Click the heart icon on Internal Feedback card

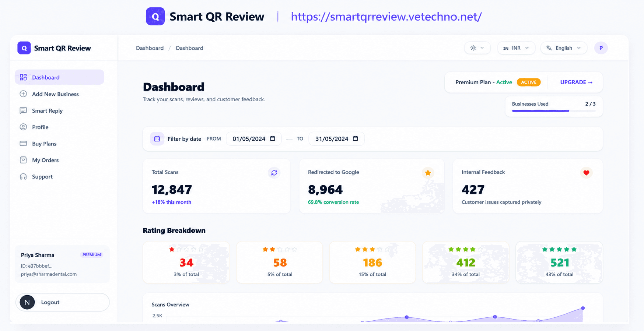point(586,173)
